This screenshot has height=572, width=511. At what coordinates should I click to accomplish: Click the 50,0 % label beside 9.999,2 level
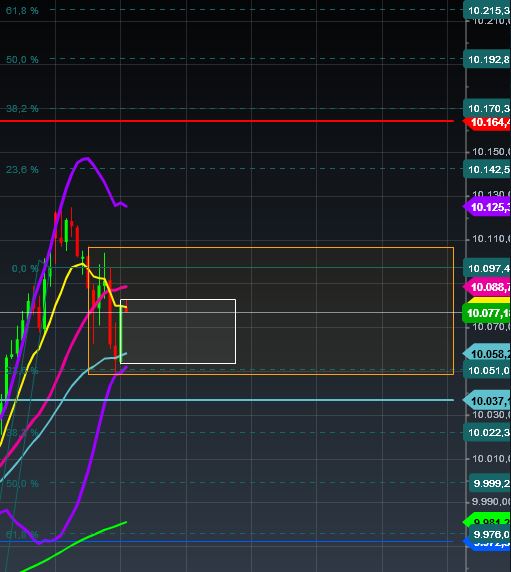[x=22, y=484]
